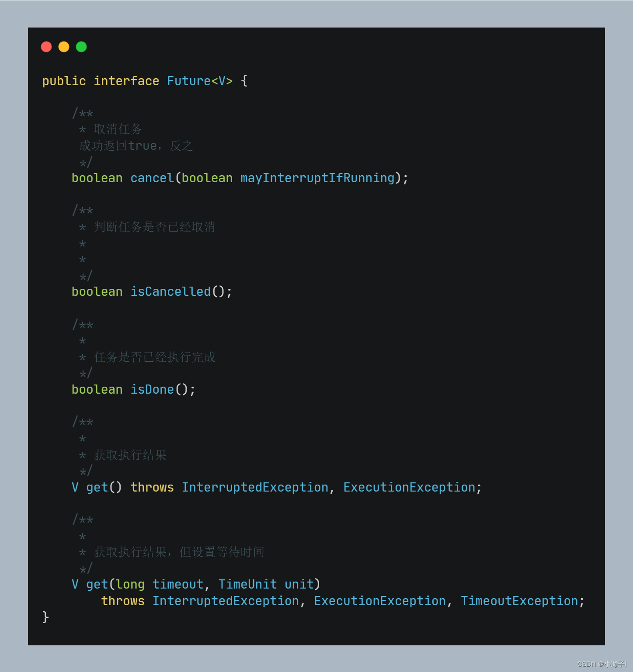This screenshot has width=633, height=672.
Task: Click the 'TimeoutException' text
Action: (519, 601)
